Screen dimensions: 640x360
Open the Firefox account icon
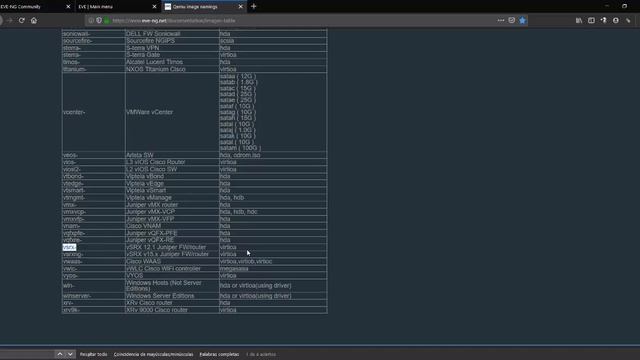click(616, 20)
